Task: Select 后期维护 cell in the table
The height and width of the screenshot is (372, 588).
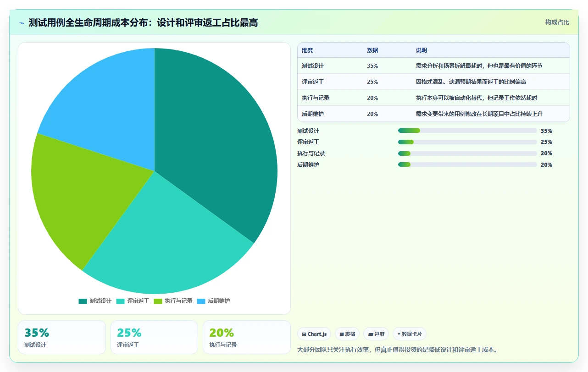Action: (x=313, y=114)
